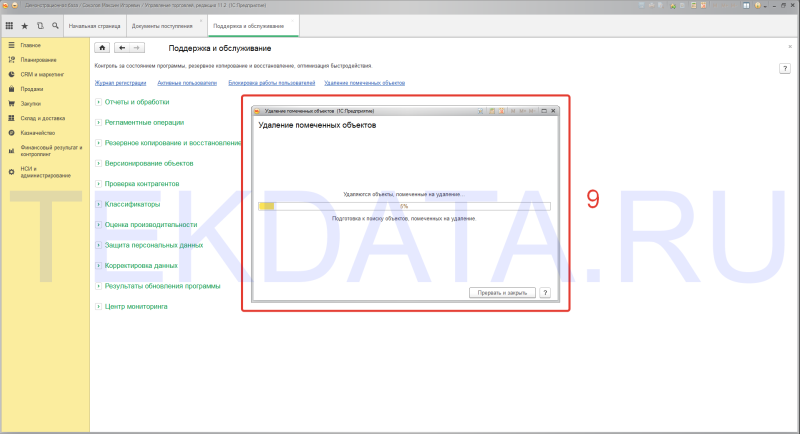Open the sections menu grid icon
This screenshot has width=800, height=434.
click(9, 25)
